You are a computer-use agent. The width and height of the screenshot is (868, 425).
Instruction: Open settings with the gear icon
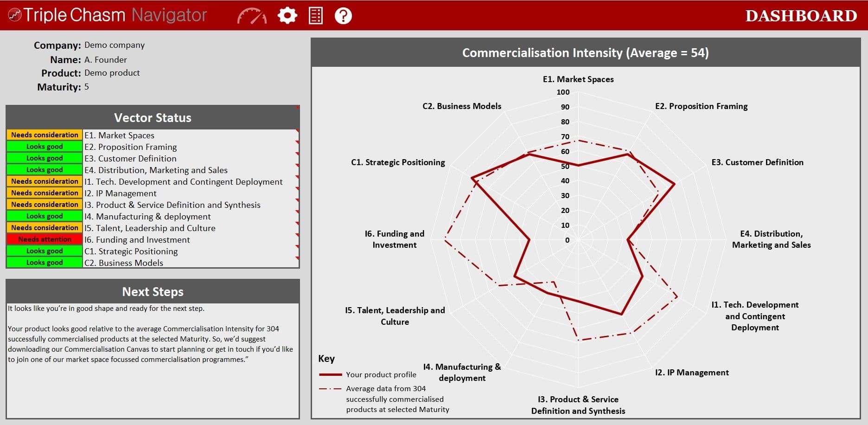(287, 15)
